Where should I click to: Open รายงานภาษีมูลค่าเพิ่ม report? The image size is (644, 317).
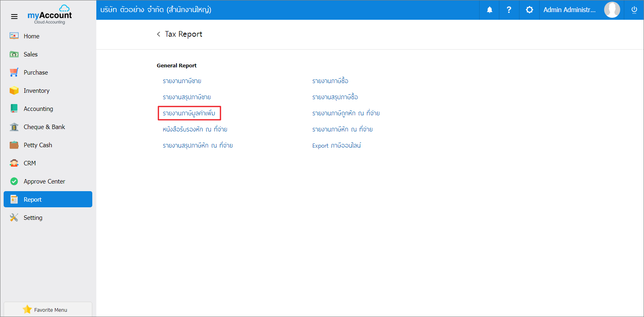pos(189,113)
